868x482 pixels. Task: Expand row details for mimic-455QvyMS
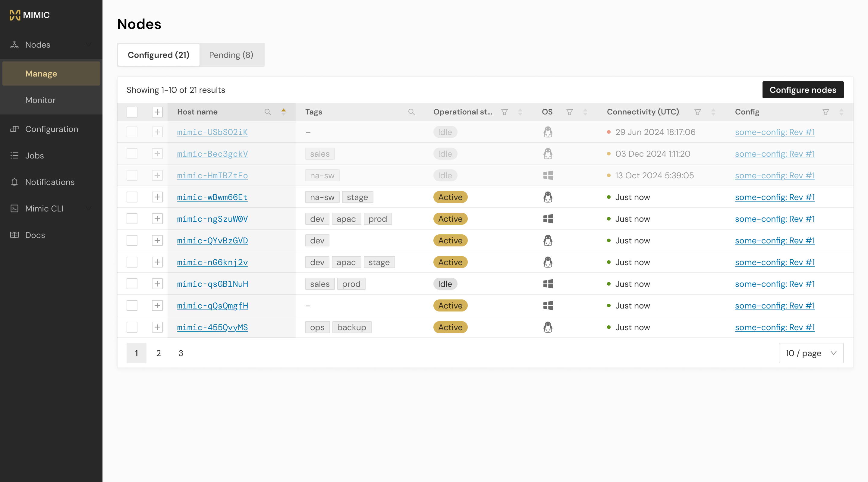point(157,327)
